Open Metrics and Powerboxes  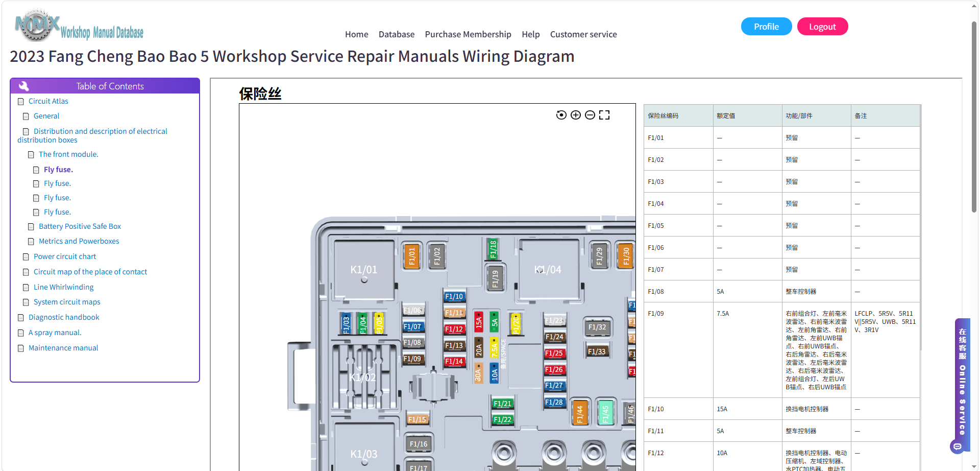pyautogui.click(x=79, y=241)
